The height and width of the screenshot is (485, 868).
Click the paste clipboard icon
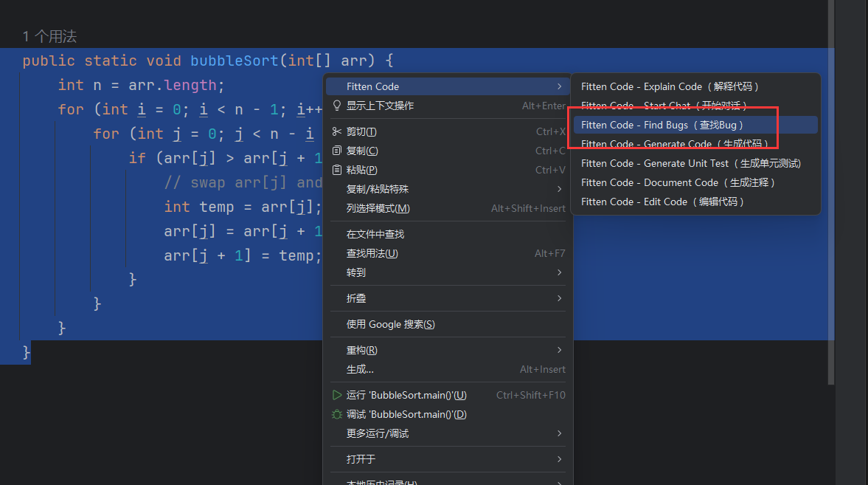pyautogui.click(x=337, y=170)
